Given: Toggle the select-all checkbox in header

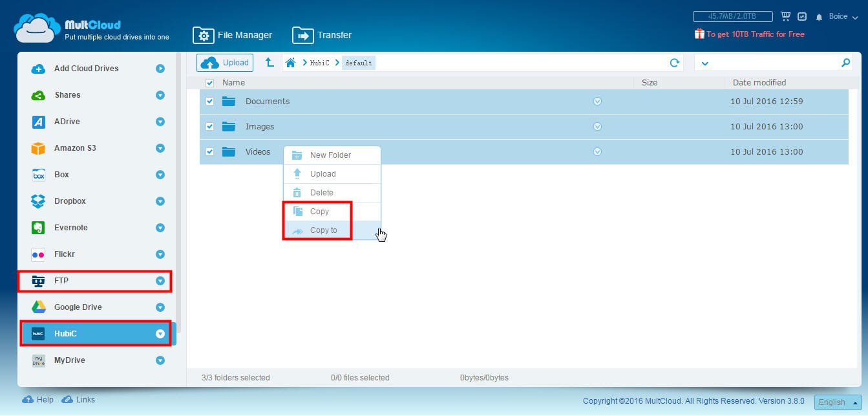Looking at the screenshot, I should (x=209, y=83).
